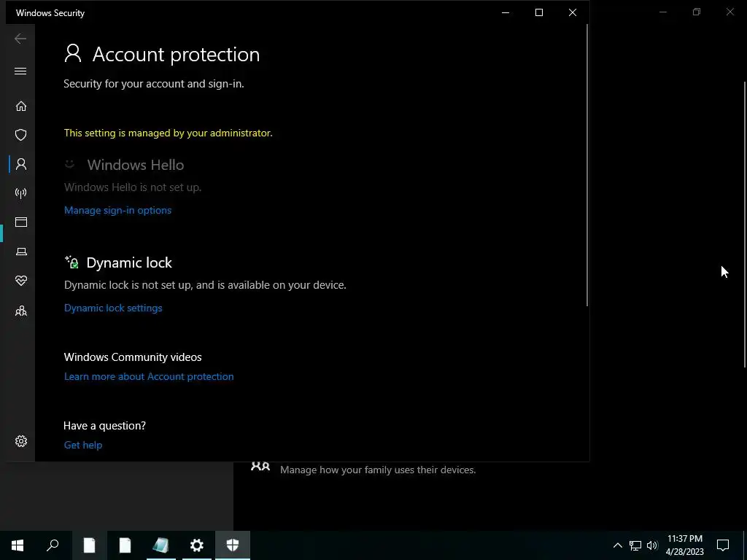747x560 pixels.
Task: Open the Windows Start menu
Action: 18,545
